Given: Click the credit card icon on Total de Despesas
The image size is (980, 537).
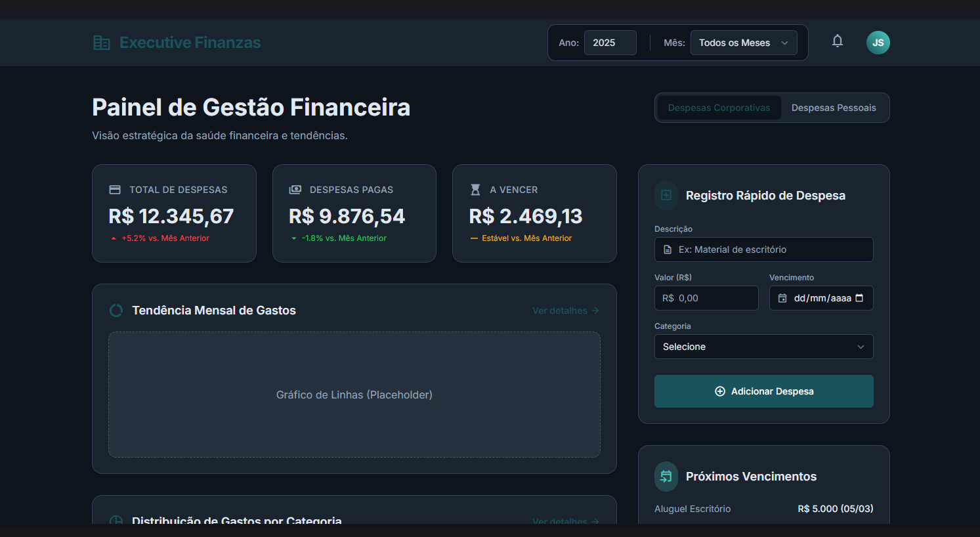Looking at the screenshot, I should point(115,189).
